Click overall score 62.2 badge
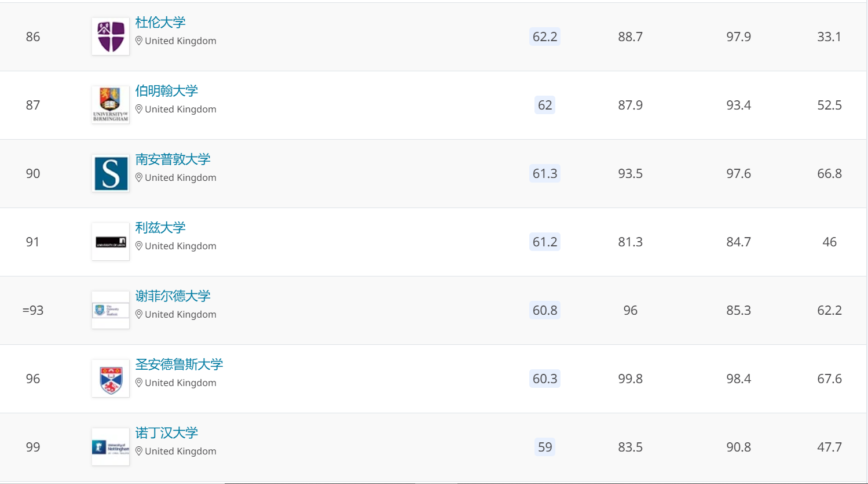868x484 pixels. coord(545,37)
